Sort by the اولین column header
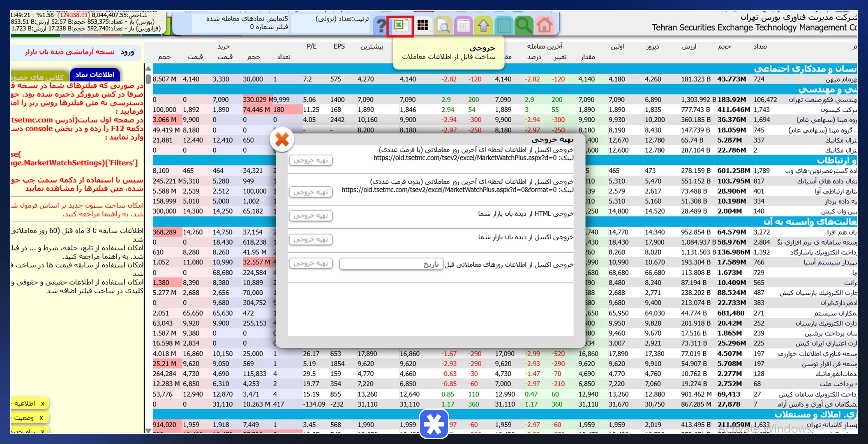This screenshot has height=444, width=868. coord(617,46)
